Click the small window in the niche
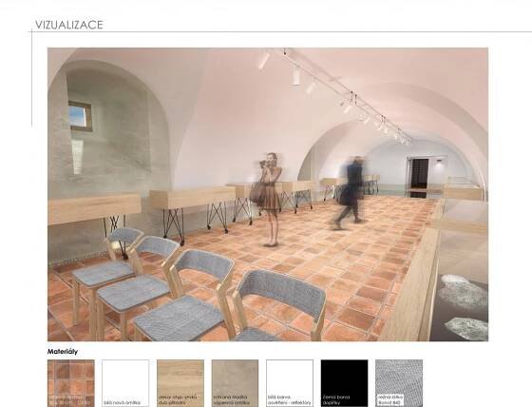532x407 pixels. tap(80, 115)
